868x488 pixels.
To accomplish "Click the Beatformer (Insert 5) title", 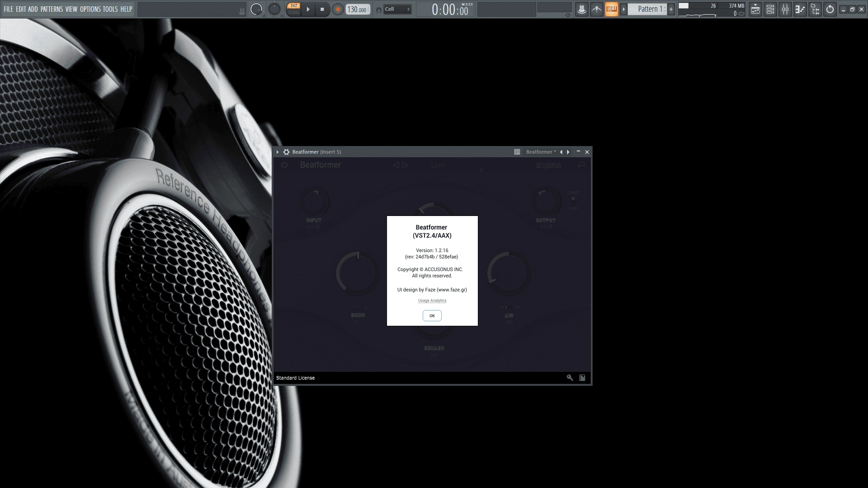I will click(316, 152).
